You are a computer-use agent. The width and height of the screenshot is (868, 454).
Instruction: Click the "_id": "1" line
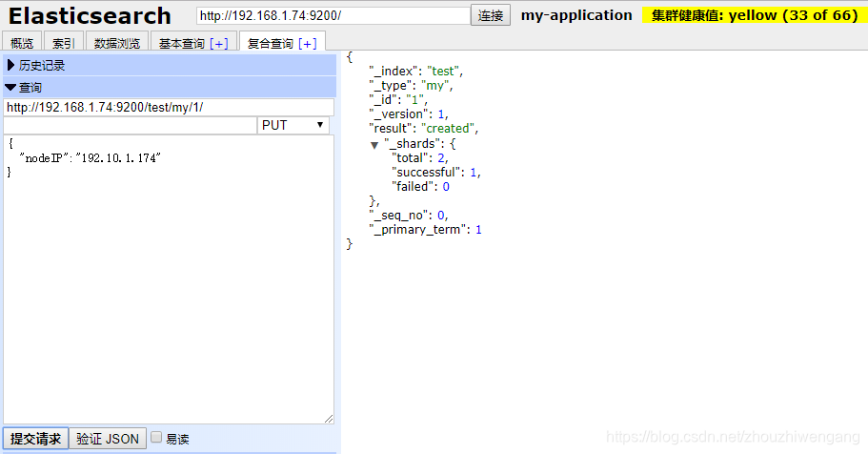pyautogui.click(x=398, y=100)
